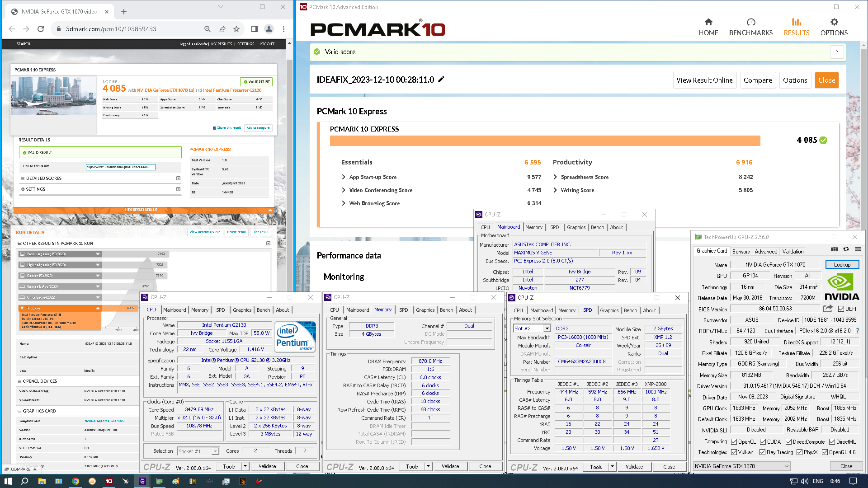Switch to GPU-Z Sensors tab

(x=741, y=252)
